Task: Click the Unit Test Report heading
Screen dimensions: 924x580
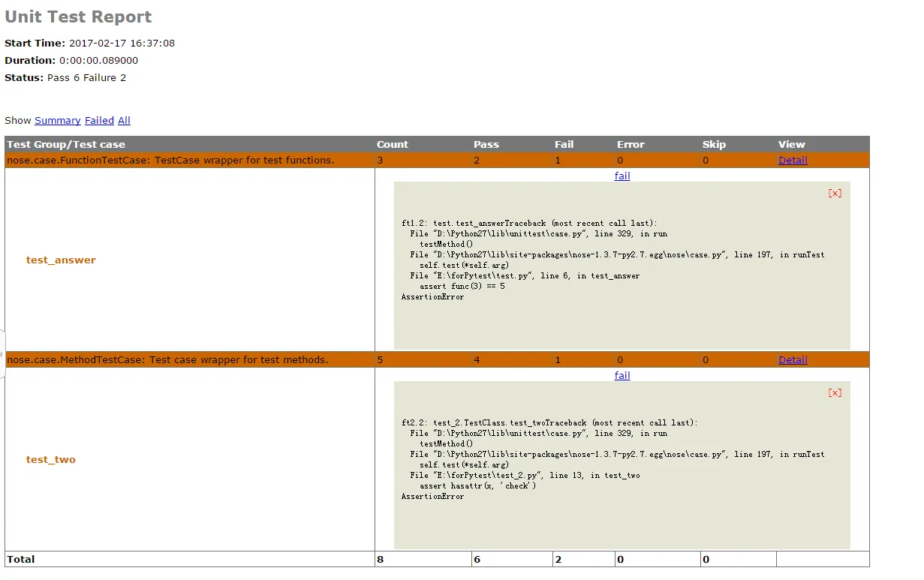Action: pos(78,17)
